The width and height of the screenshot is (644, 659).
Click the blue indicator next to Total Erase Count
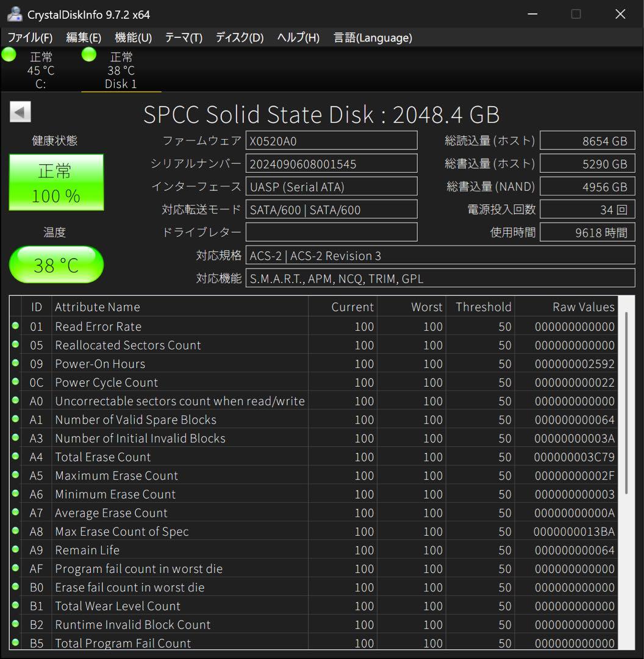(15, 456)
